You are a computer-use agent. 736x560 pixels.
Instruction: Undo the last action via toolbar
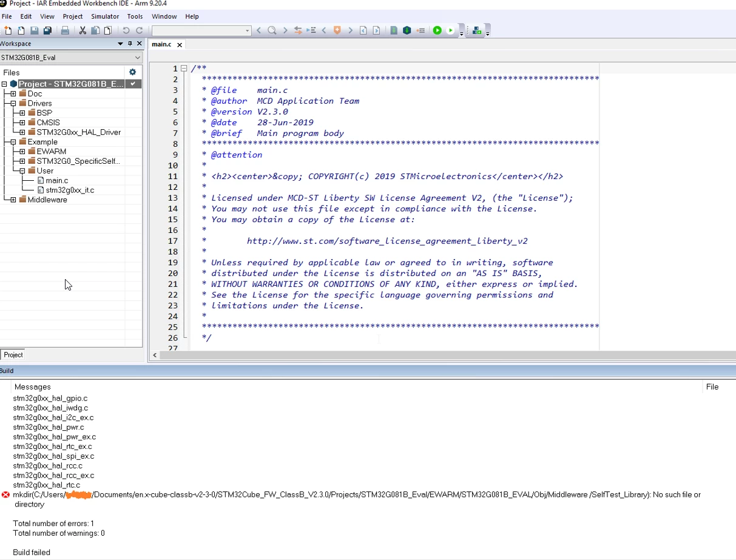126,30
